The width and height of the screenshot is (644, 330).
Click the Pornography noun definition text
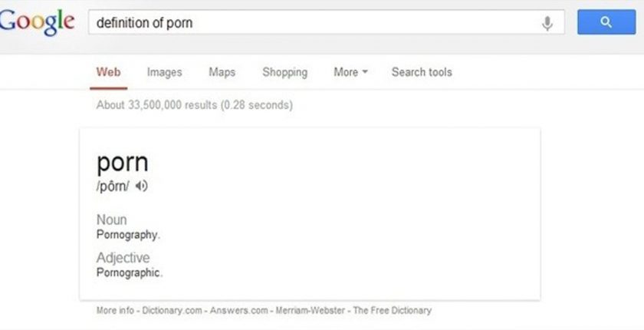[x=128, y=235]
